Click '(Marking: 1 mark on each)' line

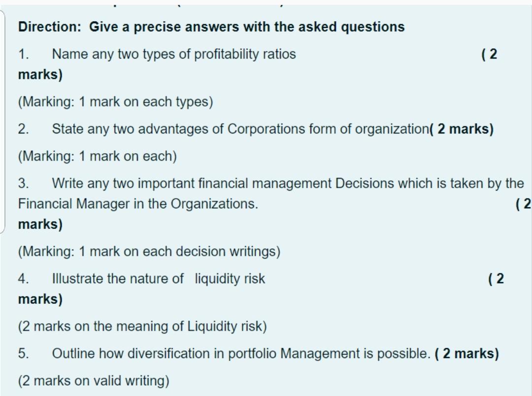pyautogui.click(x=98, y=157)
